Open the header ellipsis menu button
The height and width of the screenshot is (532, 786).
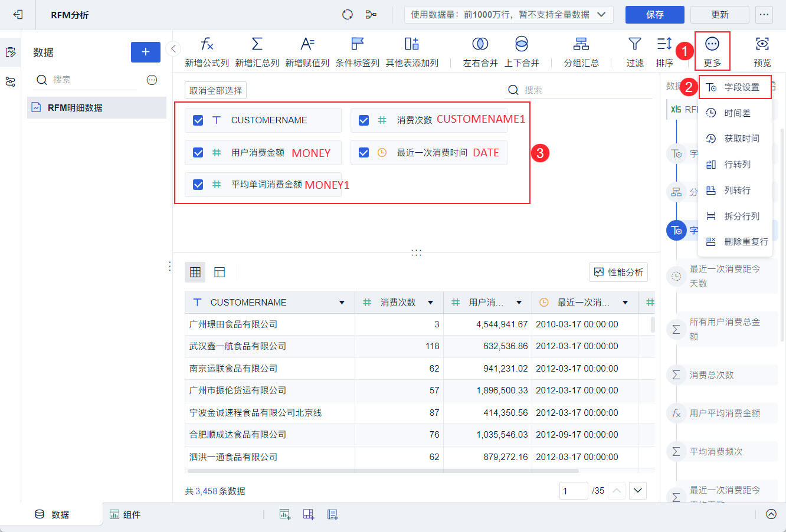764,14
